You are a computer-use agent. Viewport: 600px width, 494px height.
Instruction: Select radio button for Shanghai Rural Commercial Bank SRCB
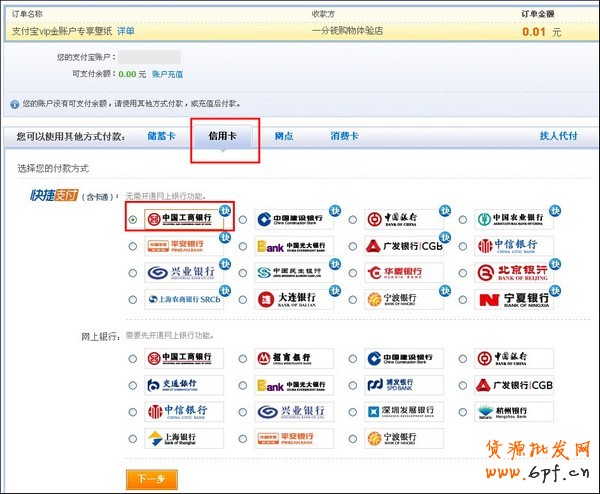pos(133,300)
